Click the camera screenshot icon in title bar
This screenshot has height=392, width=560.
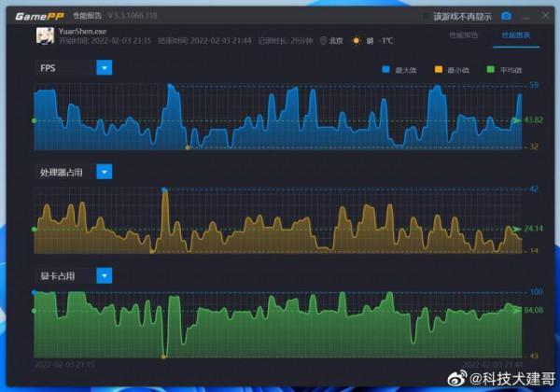[507, 16]
